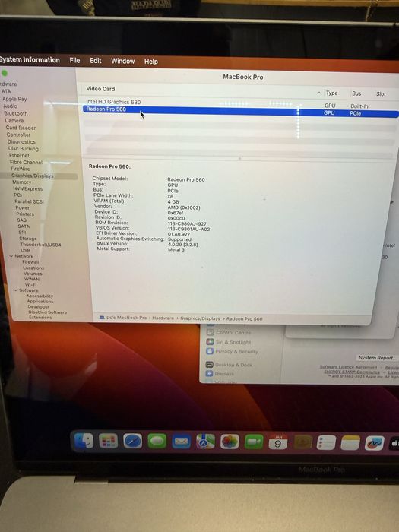The width and height of the screenshot is (399, 532).
Task: Click Desktop & Dock icon in System Settings
Action: pyautogui.click(x=209, y=365)
